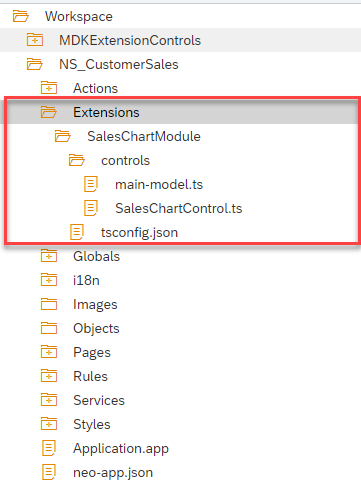Expand the Globals folder icon
This screenshot has height=490, width=361.
pyautogui.click(x=49, y=256)
